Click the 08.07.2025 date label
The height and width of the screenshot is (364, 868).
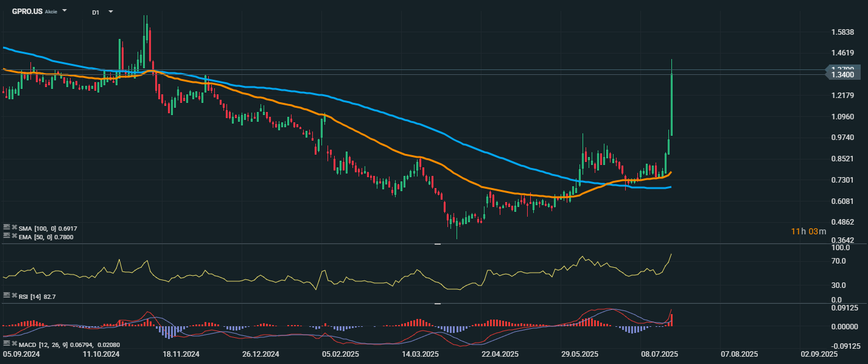(660, 354)
